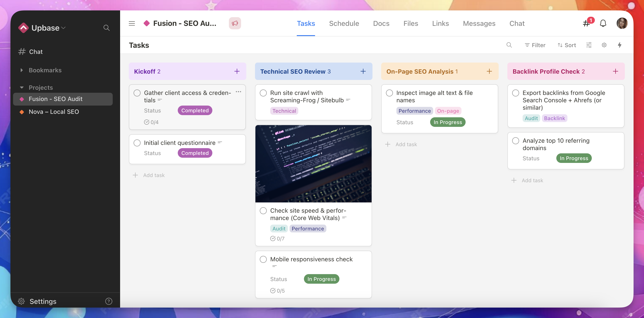Check off 'Mobile responsiveness check' task
This screenshot has height=318, width=644.
[x=263, y=259]
